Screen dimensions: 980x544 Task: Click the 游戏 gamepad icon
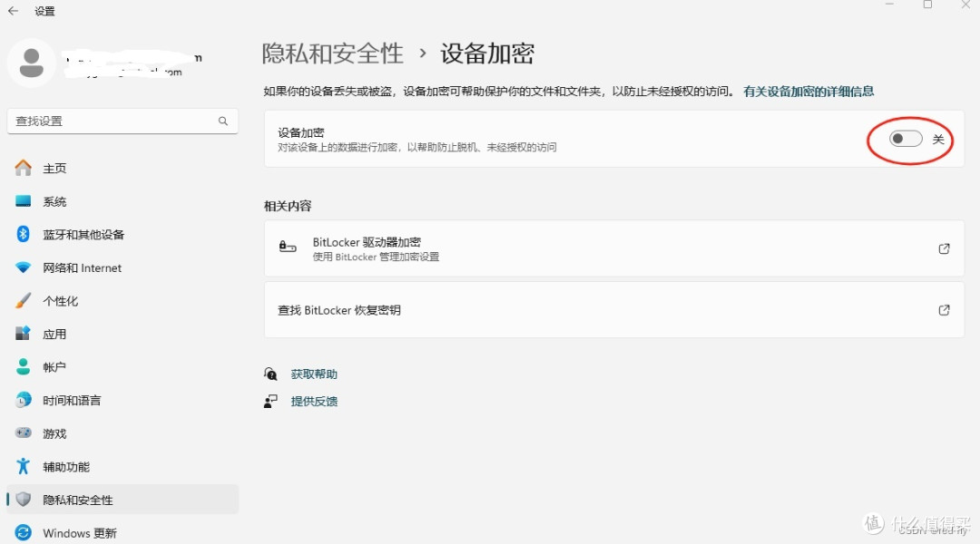coord(23,432)
